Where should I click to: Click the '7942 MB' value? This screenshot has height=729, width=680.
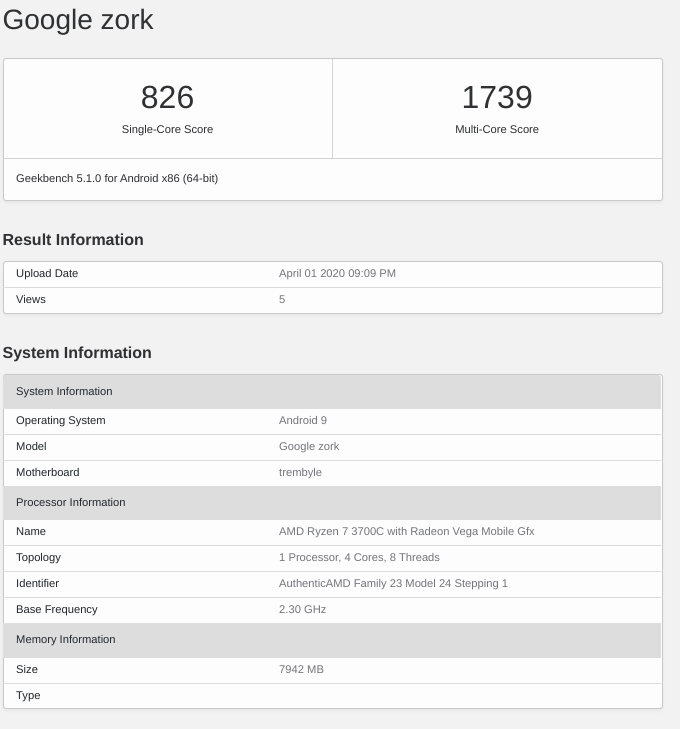tap(301, 669)
